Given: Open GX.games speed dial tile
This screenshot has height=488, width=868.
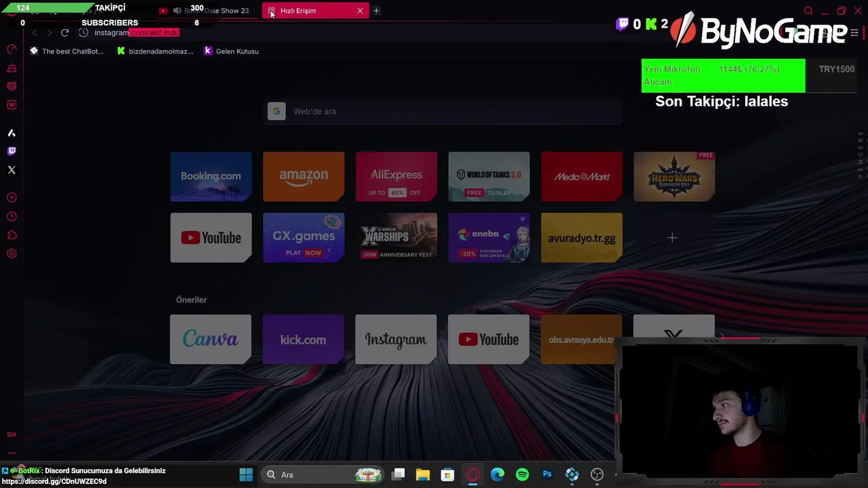Looking at the screenshot, I should click(304, 237).
